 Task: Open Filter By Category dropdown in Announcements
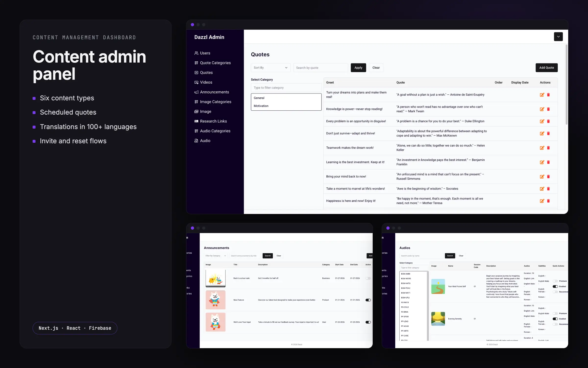pyautogui.click(x=216, y=256)
